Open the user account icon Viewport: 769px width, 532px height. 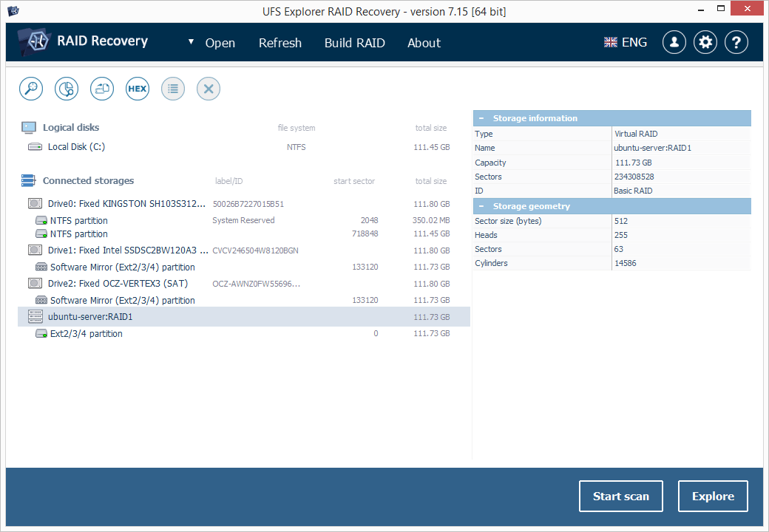[x=674, y=42]
